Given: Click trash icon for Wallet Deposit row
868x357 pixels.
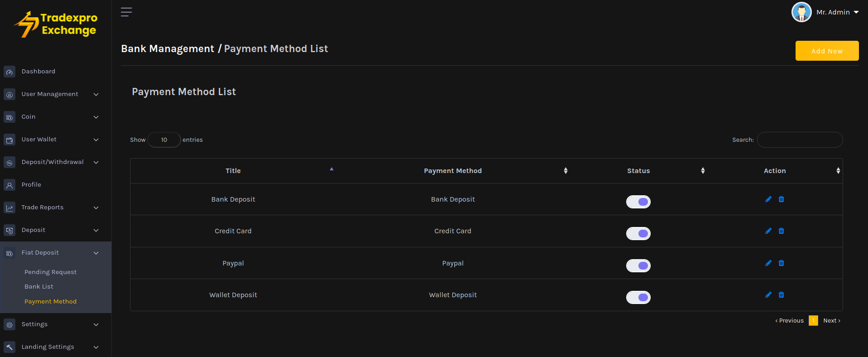Looking at the screenshot, I should [x=781, y=295].
